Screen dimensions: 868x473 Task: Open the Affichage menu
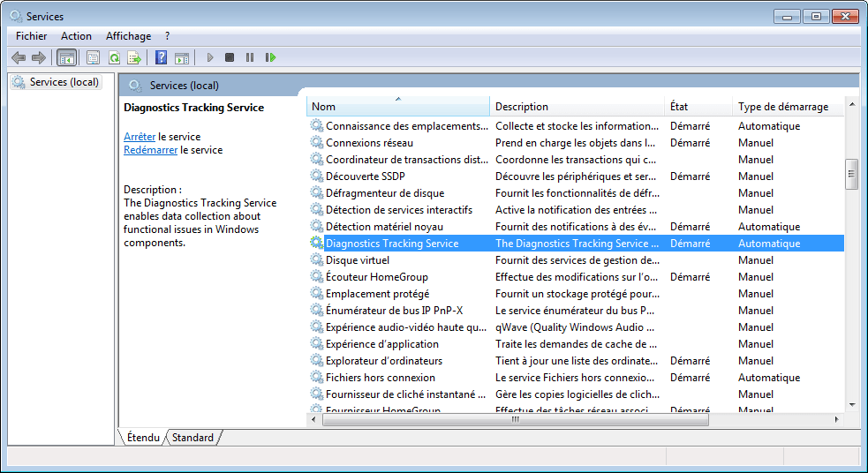[x=128, y=36]
